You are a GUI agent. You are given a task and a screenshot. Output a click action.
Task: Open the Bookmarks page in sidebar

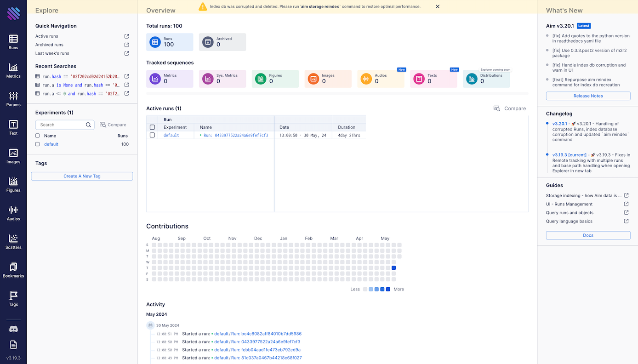pyautogui.click(x=13, y=270)
